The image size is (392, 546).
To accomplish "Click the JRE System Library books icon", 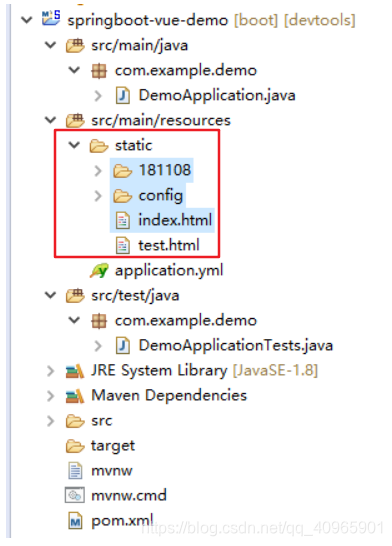I will pos(75,371).
